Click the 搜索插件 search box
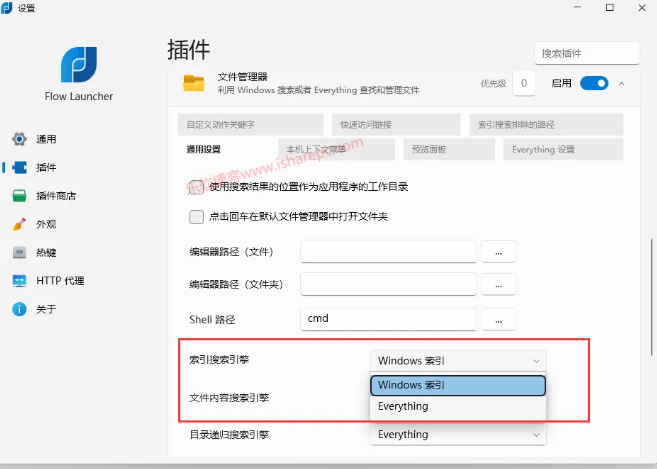Viewport: 657px width, 469px height. pos(587,53)
